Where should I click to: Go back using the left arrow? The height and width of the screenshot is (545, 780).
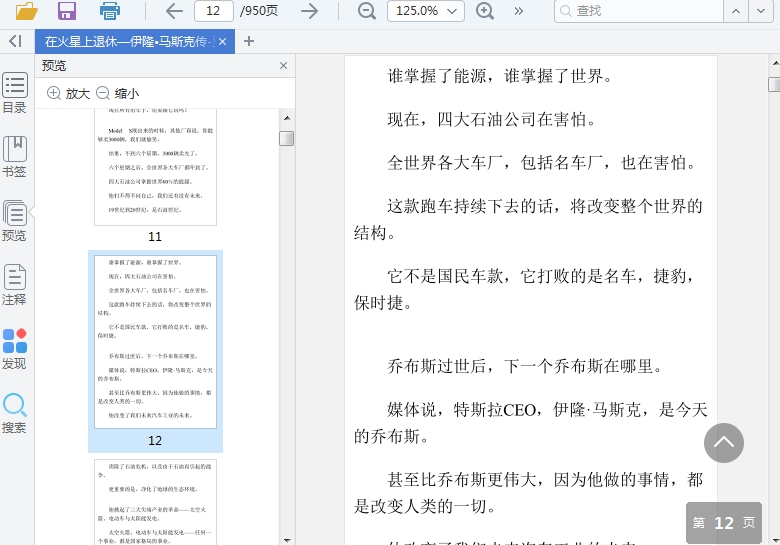point(173,11)
